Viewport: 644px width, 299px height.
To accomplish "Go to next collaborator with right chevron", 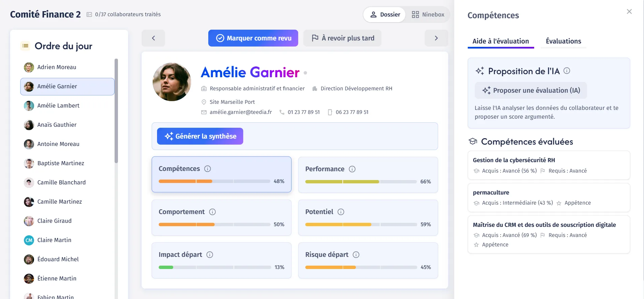I will pyautogui.click(x=436, y=38).
